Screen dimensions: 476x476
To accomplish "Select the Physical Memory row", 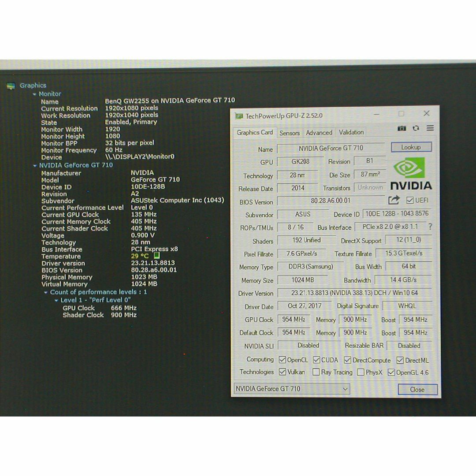I will [99, 277].
